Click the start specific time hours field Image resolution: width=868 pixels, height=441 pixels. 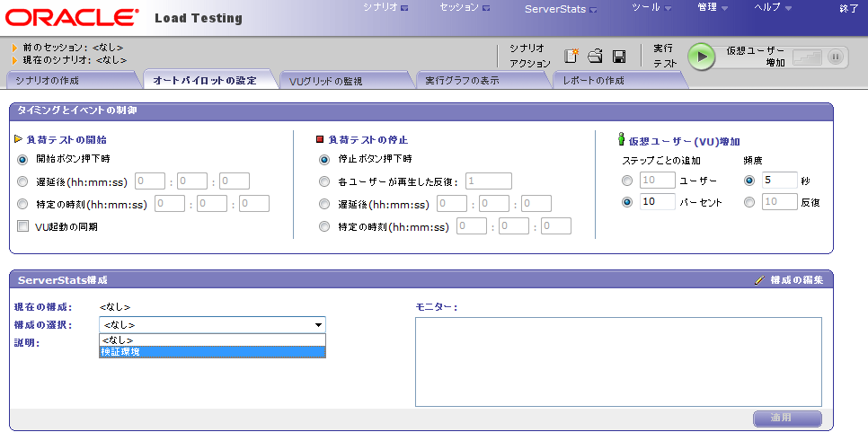170,203
